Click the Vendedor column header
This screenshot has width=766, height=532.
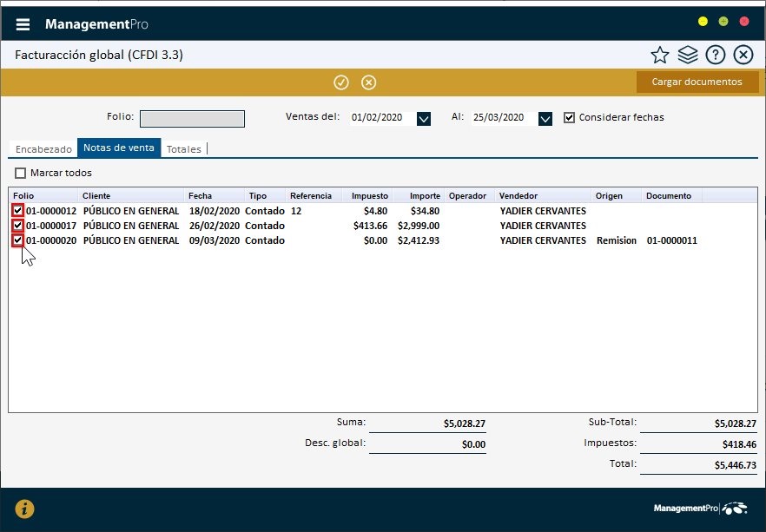543,196
